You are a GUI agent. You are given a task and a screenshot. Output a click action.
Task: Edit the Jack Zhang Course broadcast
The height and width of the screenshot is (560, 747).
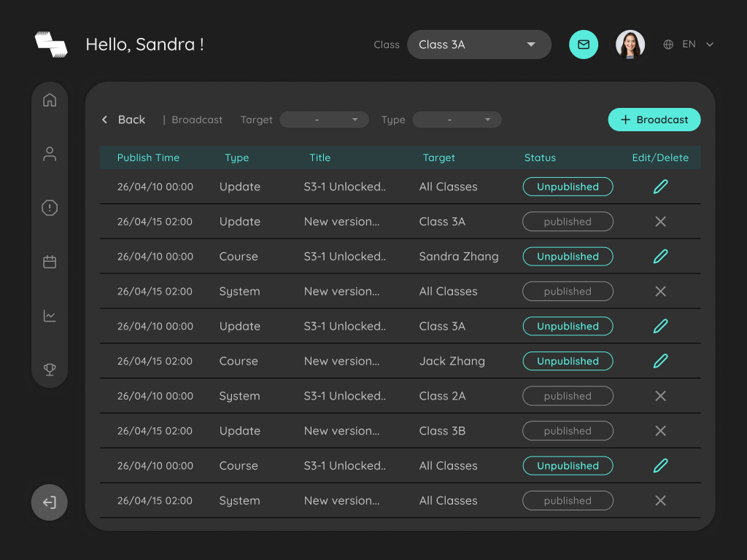point(660,361)
